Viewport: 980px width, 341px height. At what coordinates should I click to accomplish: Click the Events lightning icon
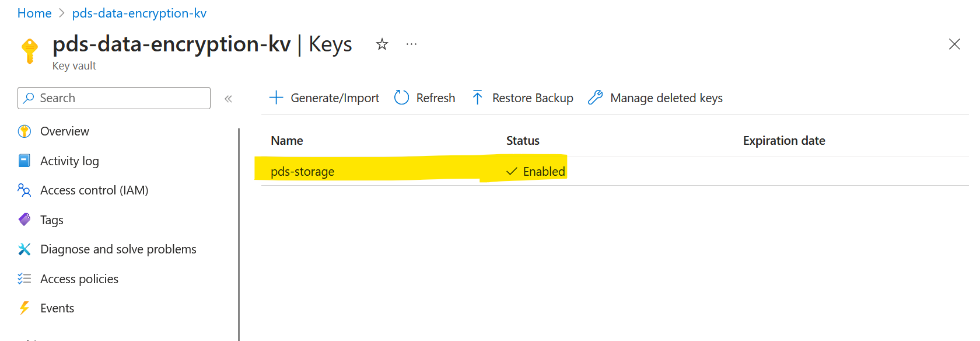coord(24,308)
